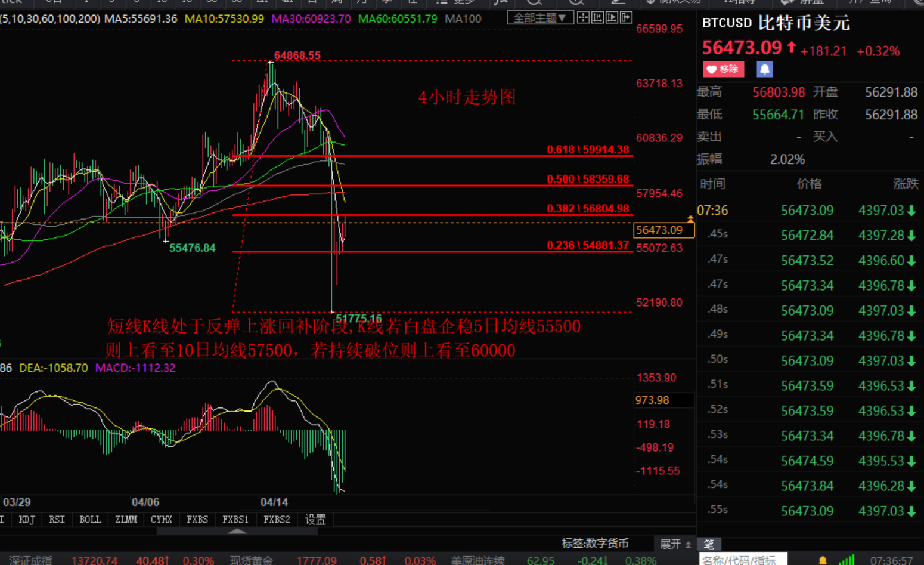Expand the panel with 展开 button
The width and height of the screenshot is (924, 565).
pos(675,544)
